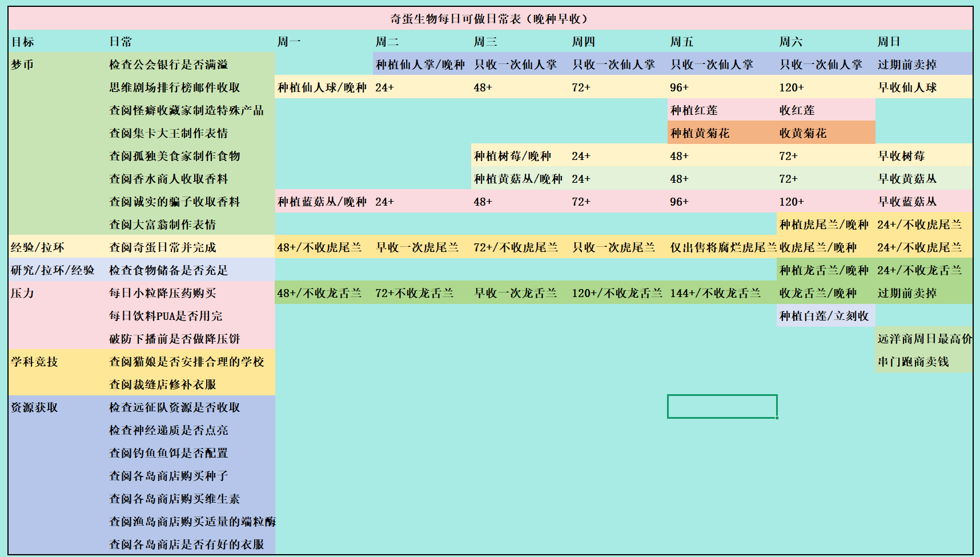Select the 种植虎尾兰/晚种 cell
This screenshot has height=557, width=980.
[x=825, y=225]
